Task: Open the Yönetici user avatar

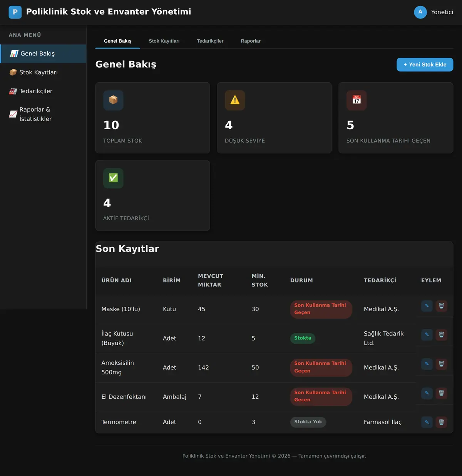Action: pyautogui.click(x=420, y=12)
